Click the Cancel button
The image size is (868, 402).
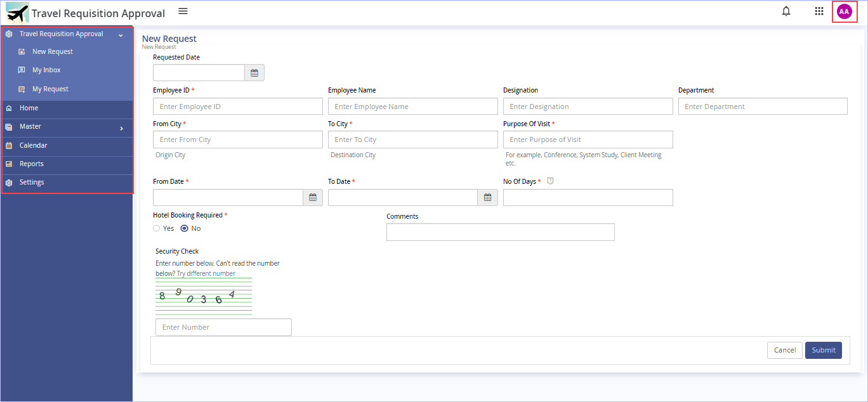click(785, 350)
